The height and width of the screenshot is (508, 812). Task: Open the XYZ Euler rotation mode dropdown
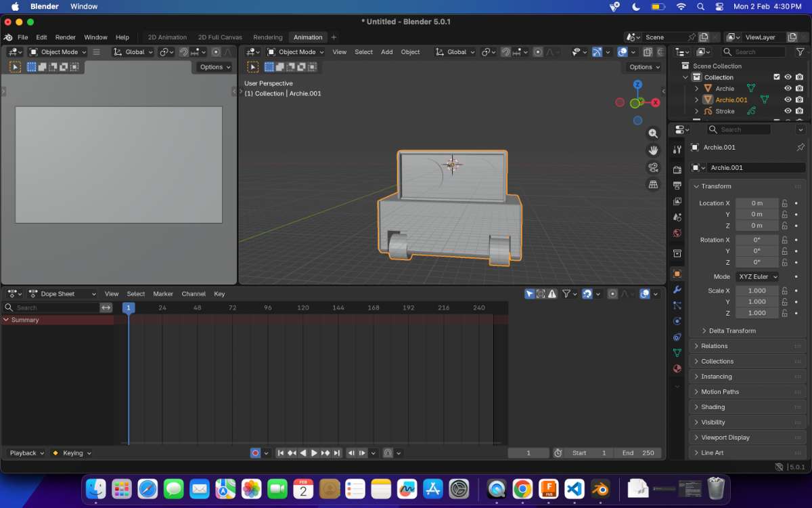pyautogui.click(x=757, y=276)
